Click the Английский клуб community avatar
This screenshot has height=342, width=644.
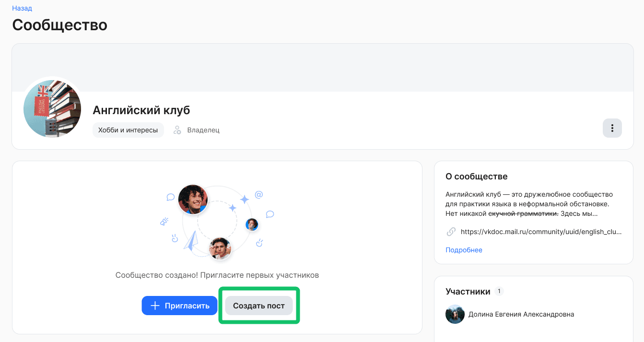(52, 109)
